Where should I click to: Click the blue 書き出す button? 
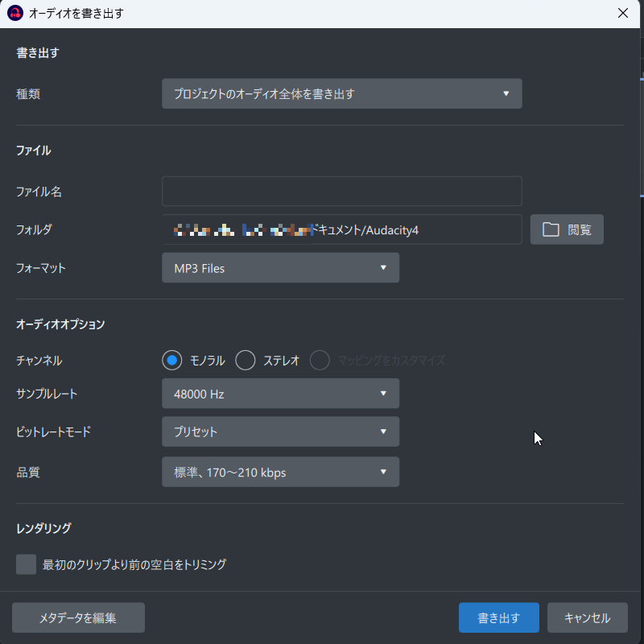coord(498,617)
